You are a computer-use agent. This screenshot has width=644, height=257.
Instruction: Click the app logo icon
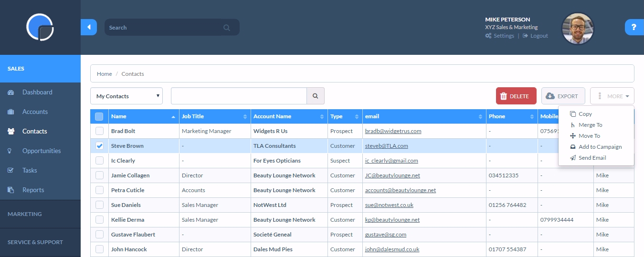coord(40,27)
